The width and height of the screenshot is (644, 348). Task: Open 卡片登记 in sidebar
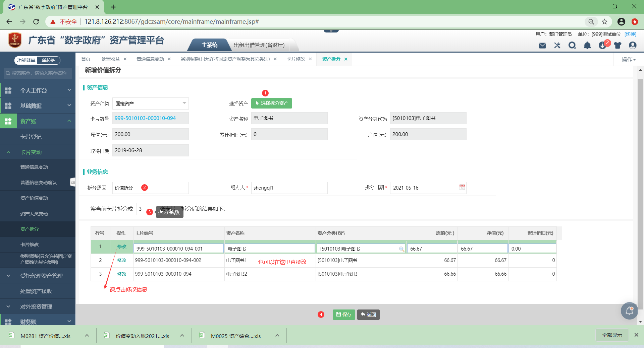[x=31, y=137]
